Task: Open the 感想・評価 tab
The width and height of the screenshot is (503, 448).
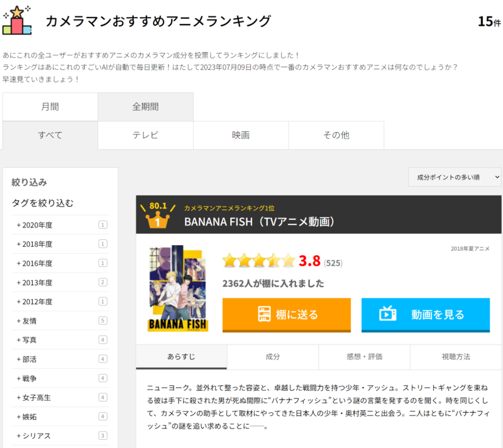Action: [x=365, y=357]
